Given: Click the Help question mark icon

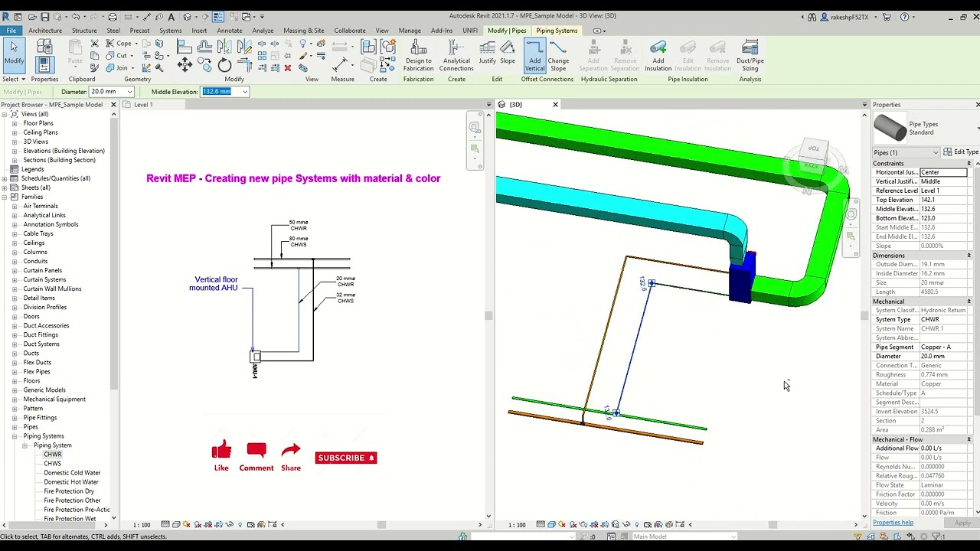Looking at the screenshot, I should pyautogui.click(x=905, y=17).
